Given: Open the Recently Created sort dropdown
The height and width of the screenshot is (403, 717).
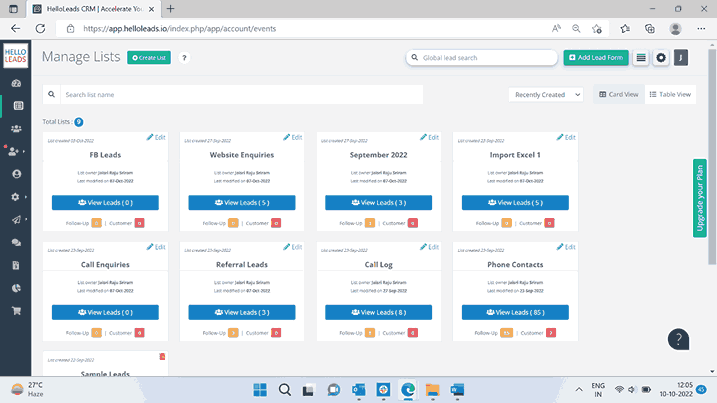Looking at the screenshot, I should 545,95.
